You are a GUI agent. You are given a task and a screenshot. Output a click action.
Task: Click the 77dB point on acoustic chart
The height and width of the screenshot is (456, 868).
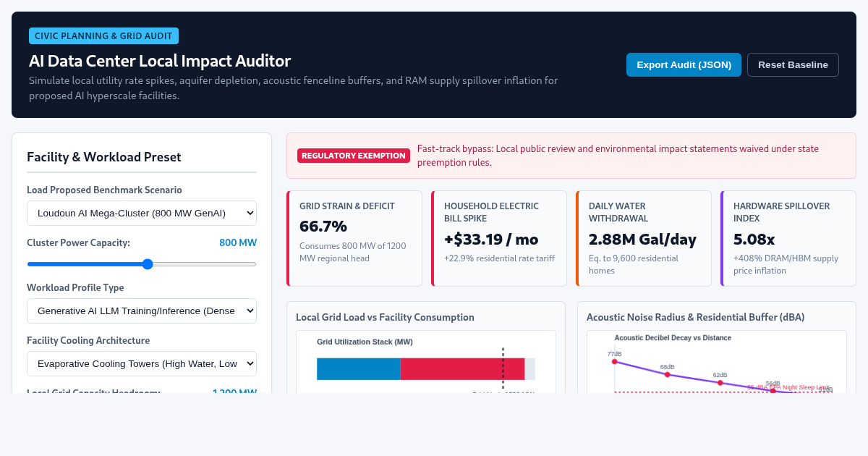click(615, 361)
